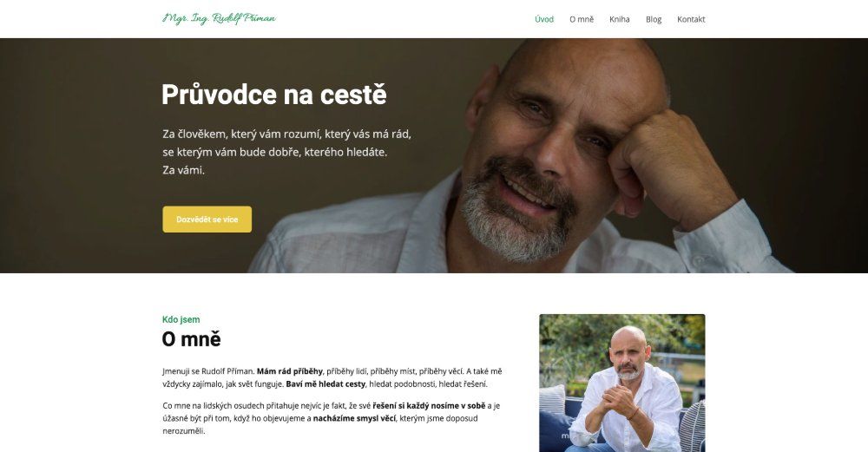Click the line starting 'Za člověkem, který vám rozumí'
868x452 pixels.
pos(286,134)
